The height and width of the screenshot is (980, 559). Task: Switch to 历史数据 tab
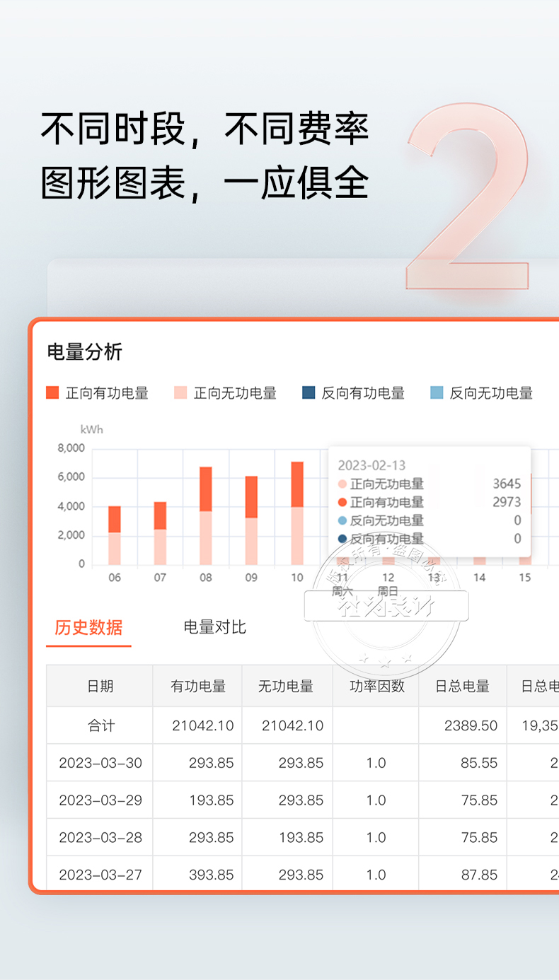point(88,627)
